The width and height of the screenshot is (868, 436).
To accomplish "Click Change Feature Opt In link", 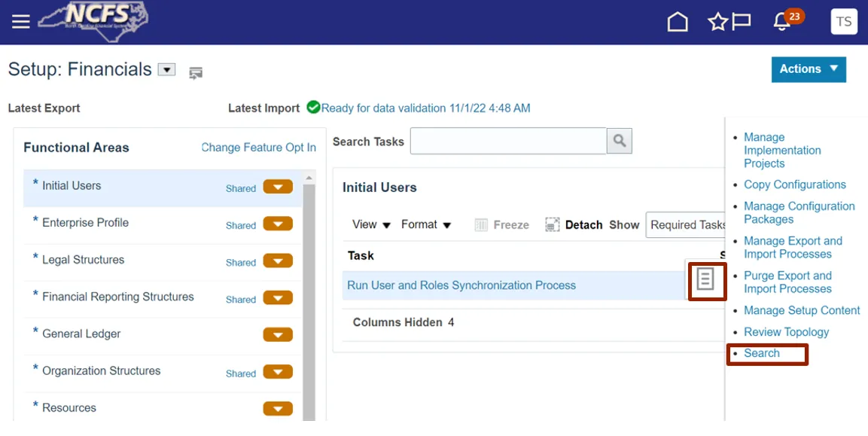I will coord(258,148).
